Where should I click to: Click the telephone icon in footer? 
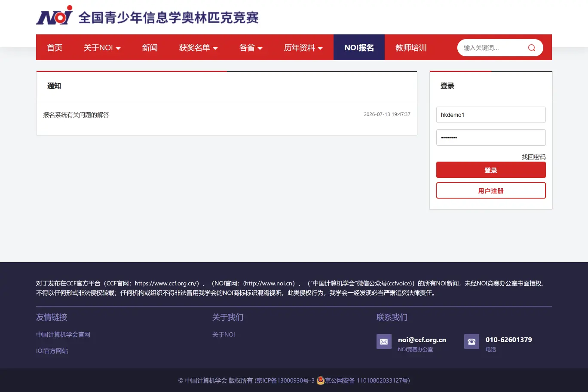click(x=472, y=342)
